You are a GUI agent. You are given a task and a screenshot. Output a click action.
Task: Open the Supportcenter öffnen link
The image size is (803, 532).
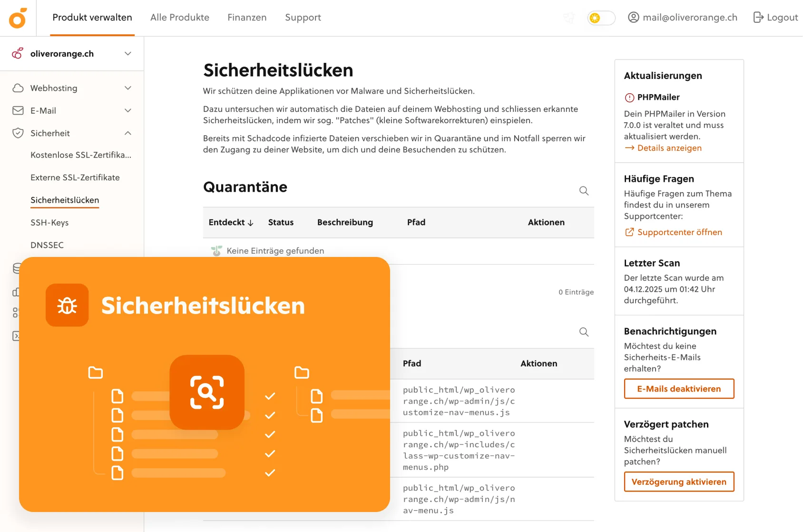click(x=679, y=232)
